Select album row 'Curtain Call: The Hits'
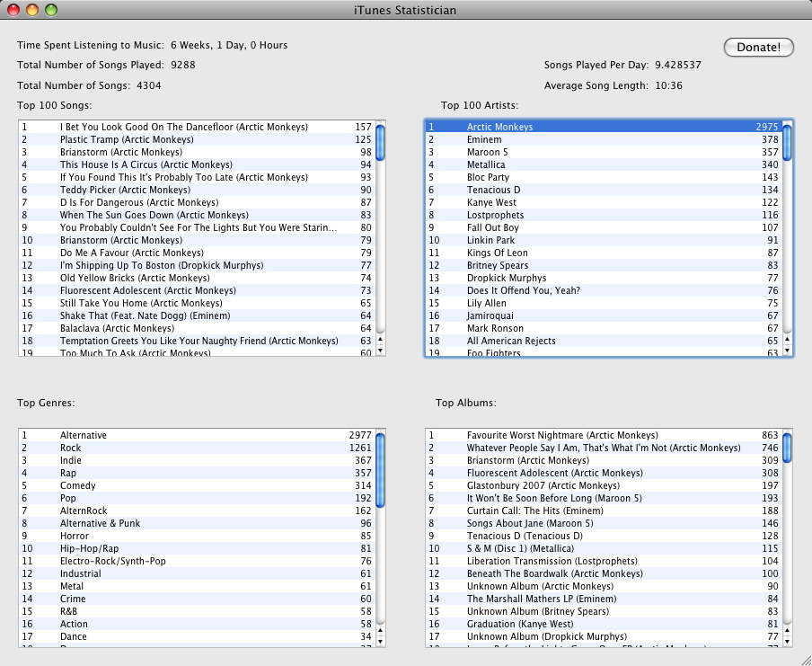The width and height of the screenshot is (812, 666). pyautogui.click(x=604, y=511)
